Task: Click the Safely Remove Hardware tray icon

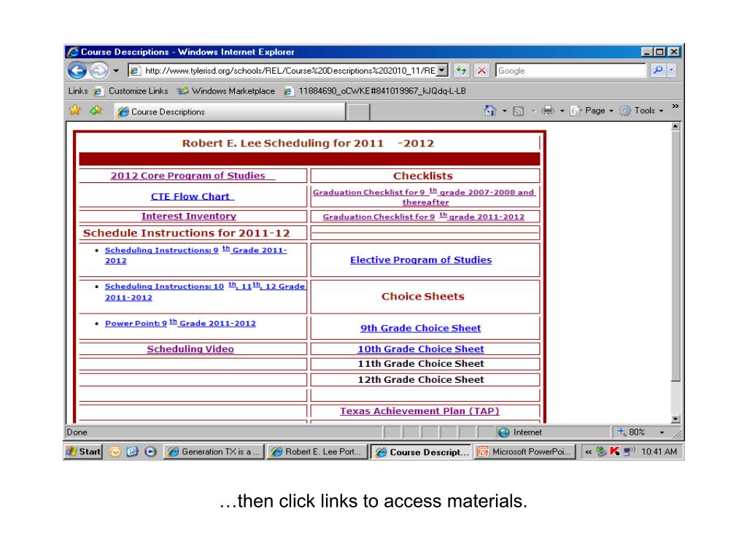Action: tap(601, 452)
